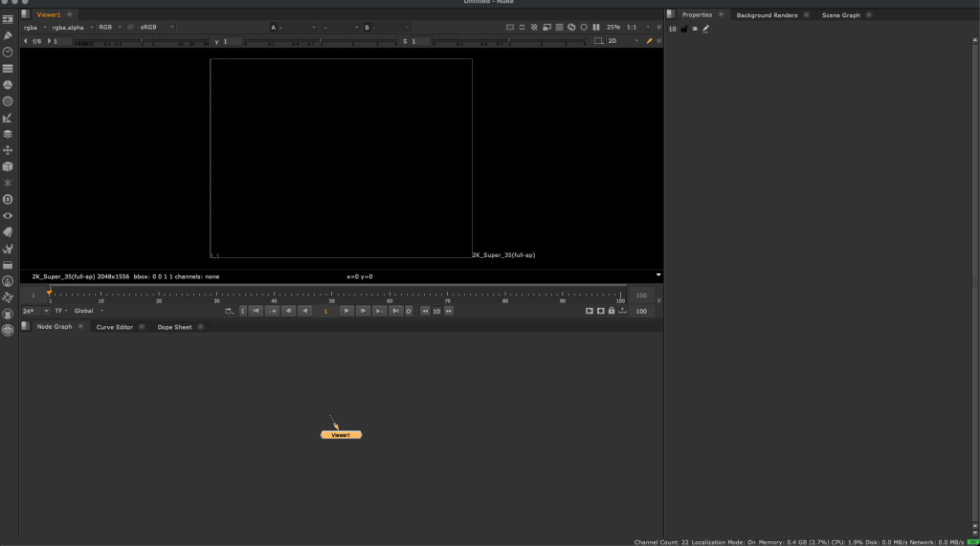Viewport: 980px width, 546px height.
Task: Open the rgba channel set dropdown
Action: (35, 28)
